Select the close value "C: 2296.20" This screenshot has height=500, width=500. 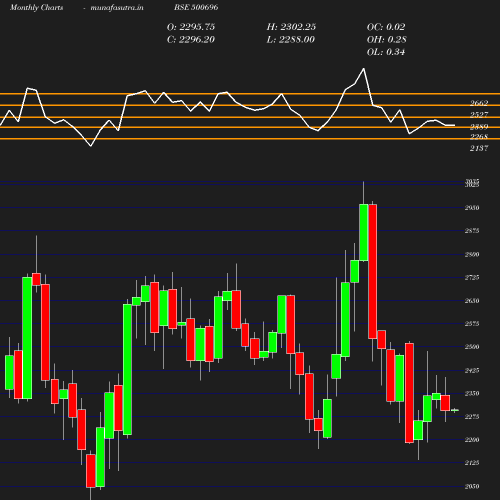191,40
